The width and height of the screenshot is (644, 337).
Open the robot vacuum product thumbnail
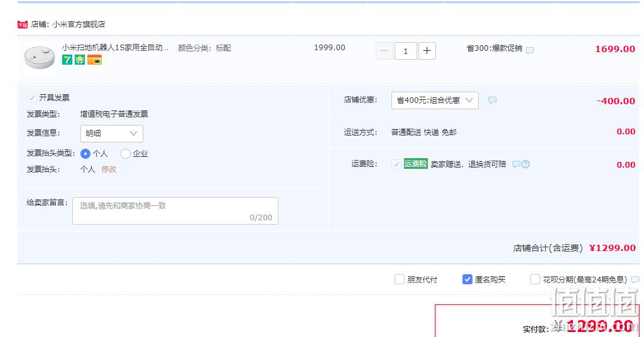point(40,57)
